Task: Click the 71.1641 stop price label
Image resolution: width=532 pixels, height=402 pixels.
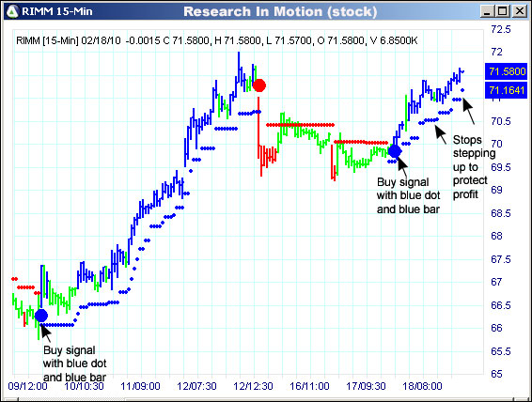Action: tap(507, 90)
